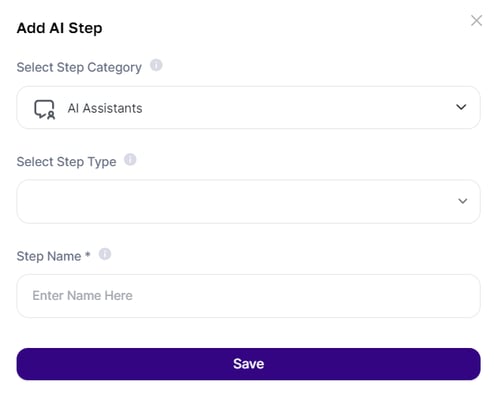Close the Add AI Step dialog
This screenshot has height=396, width=494.
(x=476, y=21)
